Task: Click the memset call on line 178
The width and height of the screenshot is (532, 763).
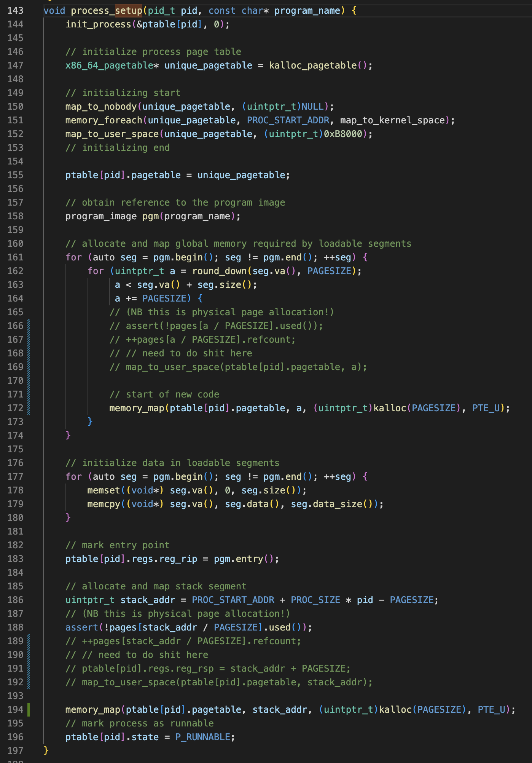Action: [x=104, y=490]
